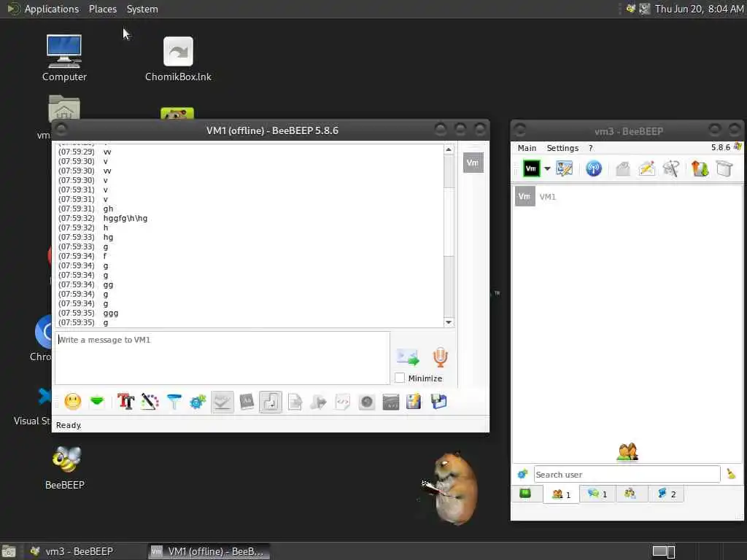The width and height of the screenshot is (747, 560).
Task: Click the greyed send folder arrow icon
Action: (318, 402)
